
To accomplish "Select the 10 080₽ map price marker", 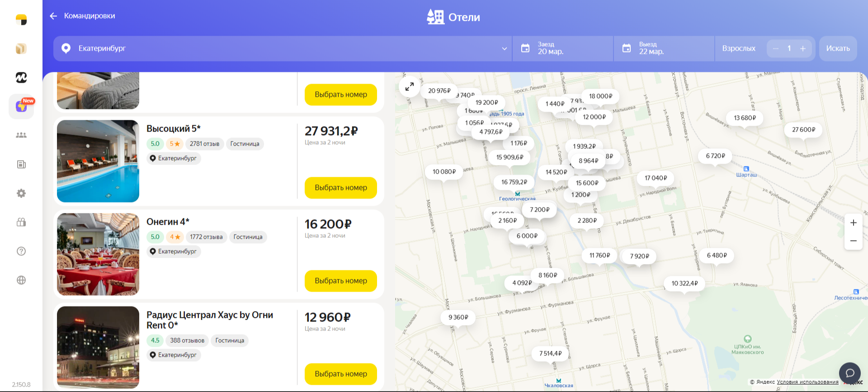I will [444, 172].
